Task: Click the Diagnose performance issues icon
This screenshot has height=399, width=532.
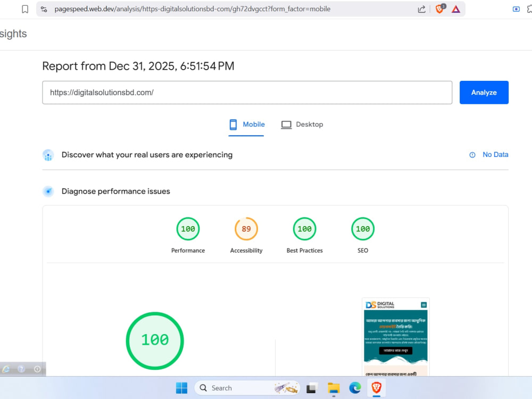Action: click(x=48, y=192)
